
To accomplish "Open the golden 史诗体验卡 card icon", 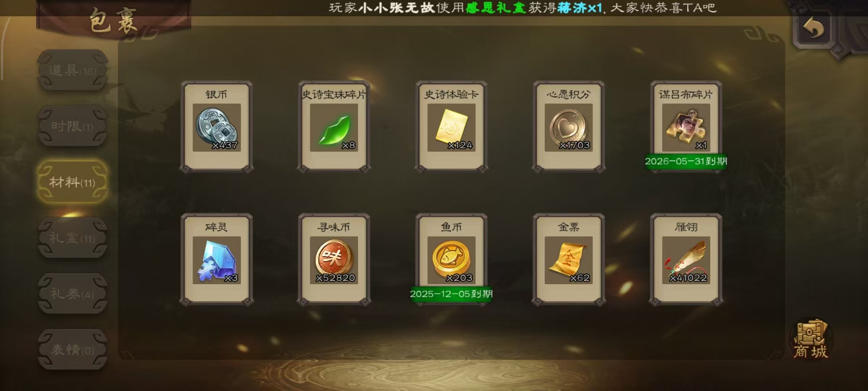I will (451, 127).
